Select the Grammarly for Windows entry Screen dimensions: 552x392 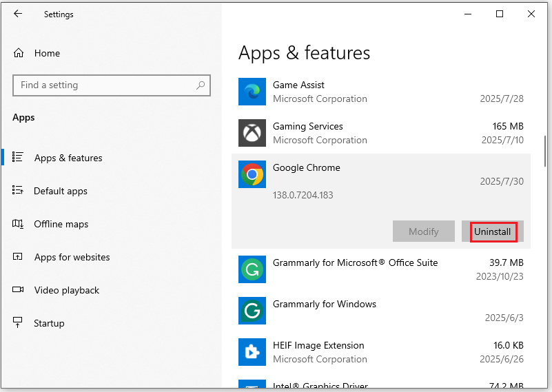click(381, 311)
